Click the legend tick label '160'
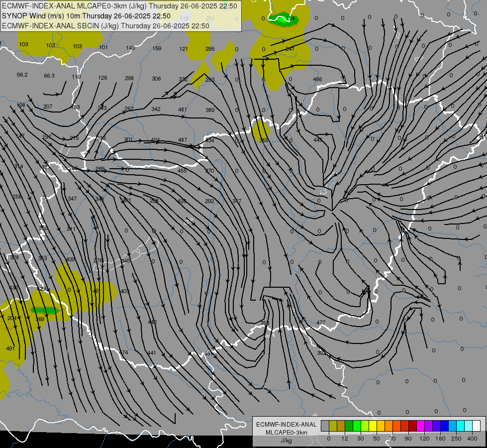487x448 pixels. tap(441, 439)
